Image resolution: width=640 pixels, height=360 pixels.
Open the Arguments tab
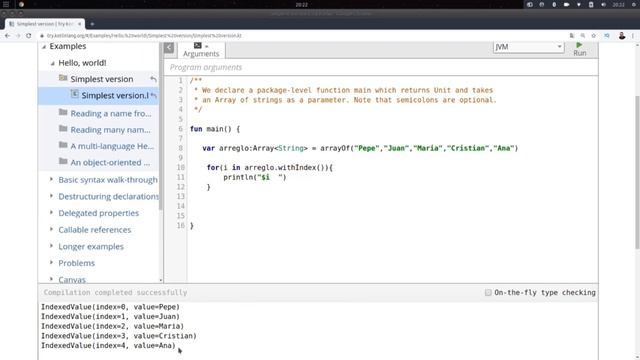[x=201, y=49]
